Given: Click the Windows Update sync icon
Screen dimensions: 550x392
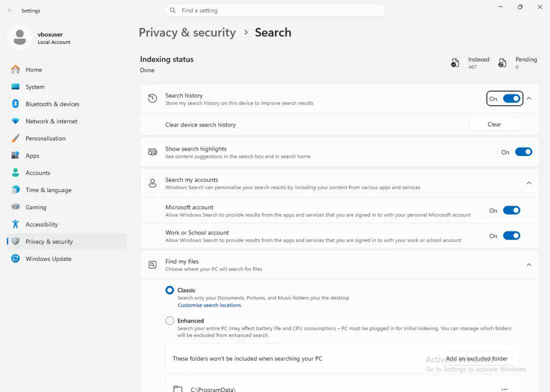Looking at the screenshot, I should point(15,258).
